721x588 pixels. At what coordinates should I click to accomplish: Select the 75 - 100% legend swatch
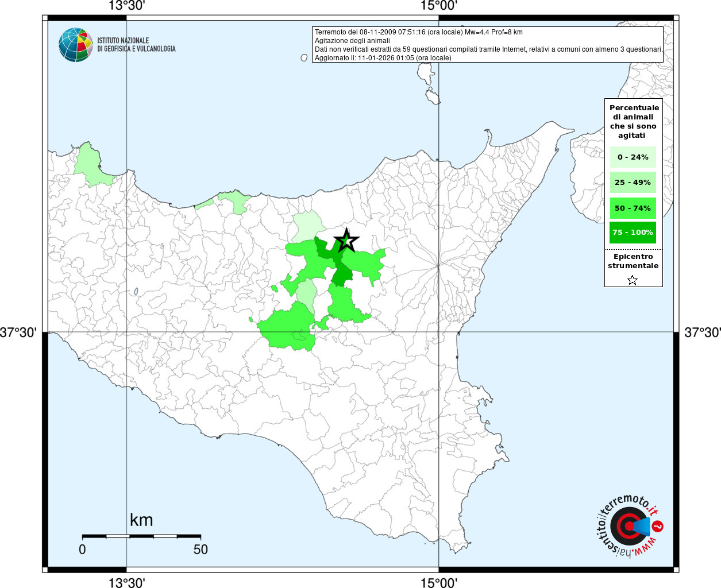point(633,233)
